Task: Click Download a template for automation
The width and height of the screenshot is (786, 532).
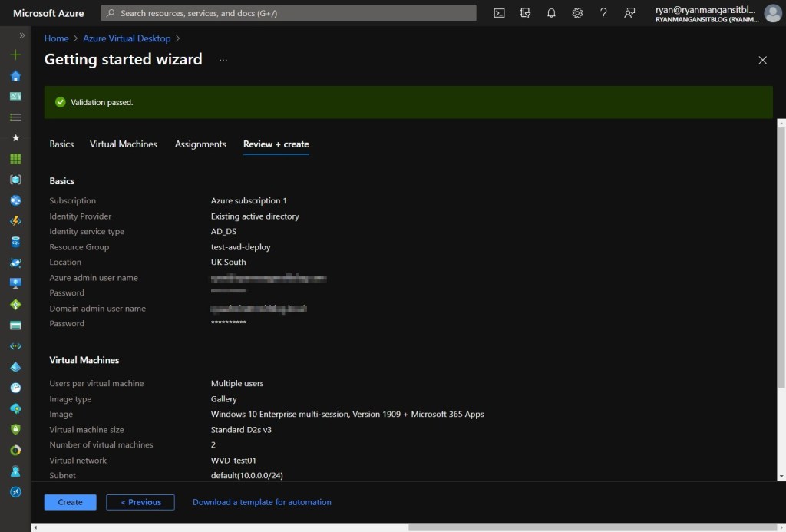Action: 262,502
